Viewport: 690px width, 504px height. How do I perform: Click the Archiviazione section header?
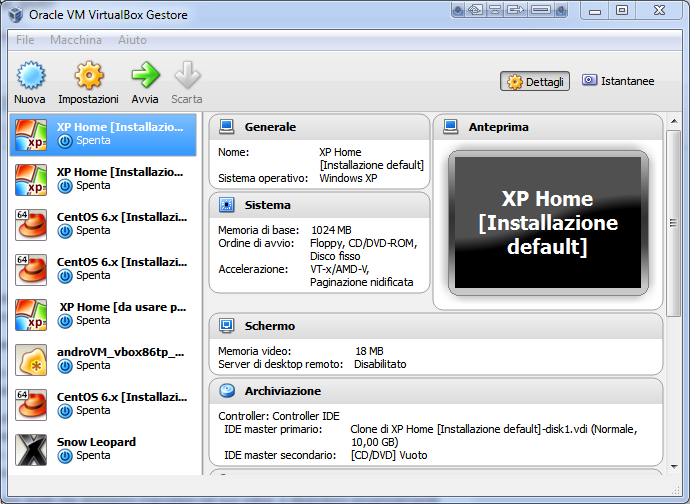pyautogui.click(x=436, y=391)
